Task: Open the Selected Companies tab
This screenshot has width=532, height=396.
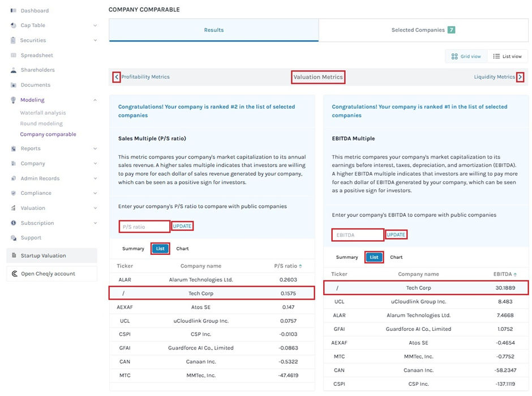Action: click(x=423, y=30)
